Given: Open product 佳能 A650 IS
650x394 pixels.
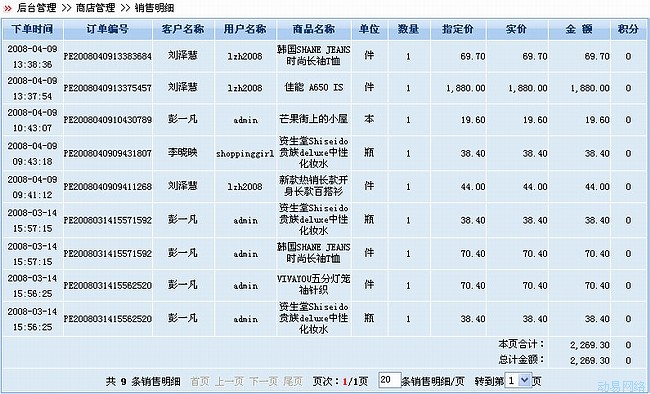Looking at the screenshot, I should click(x=313, y=87).
